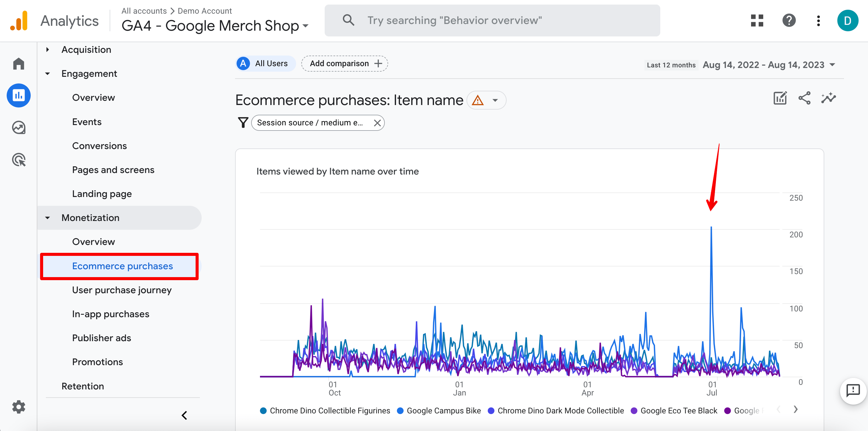Open the report title status dropdown arrow
The width and height of the screenshot is (868, 431).
click(495, 100)
